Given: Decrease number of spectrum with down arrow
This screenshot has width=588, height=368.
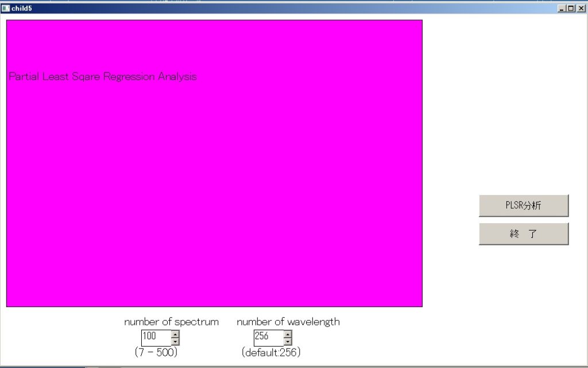Looking at the screenshot, I should (x=176, y=342).
